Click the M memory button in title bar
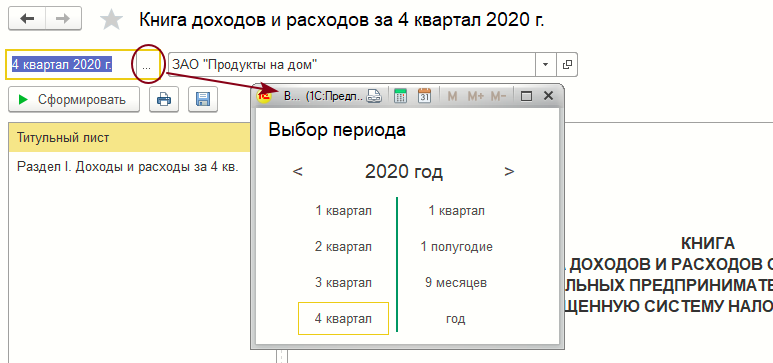The height and width of the screenshot is (363, 773). click(x=452, y=96)
